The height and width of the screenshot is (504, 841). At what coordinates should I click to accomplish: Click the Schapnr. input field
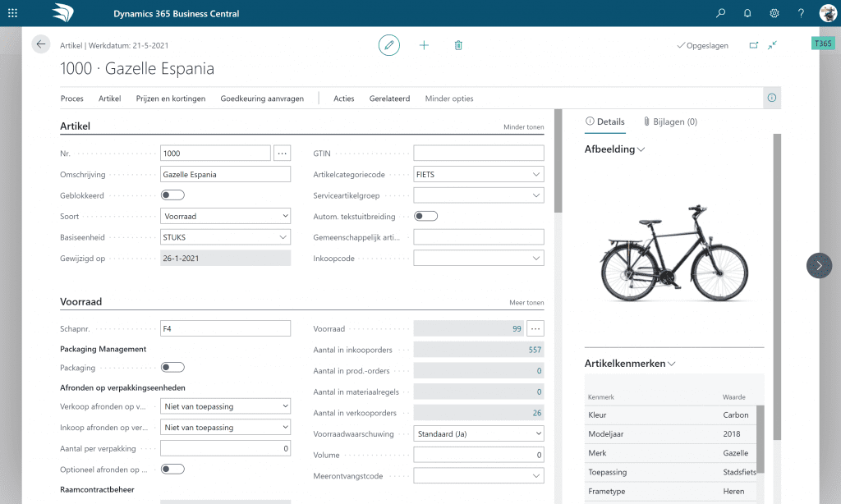click(225, 328)
